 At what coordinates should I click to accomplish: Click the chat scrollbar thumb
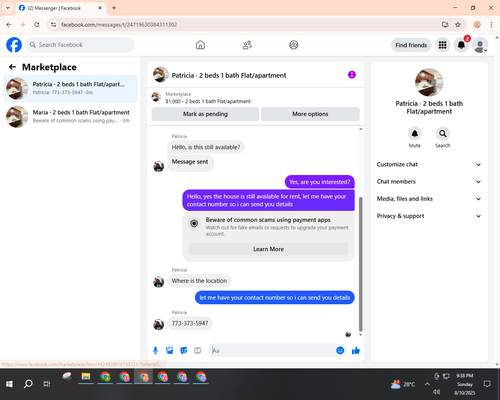360,264
